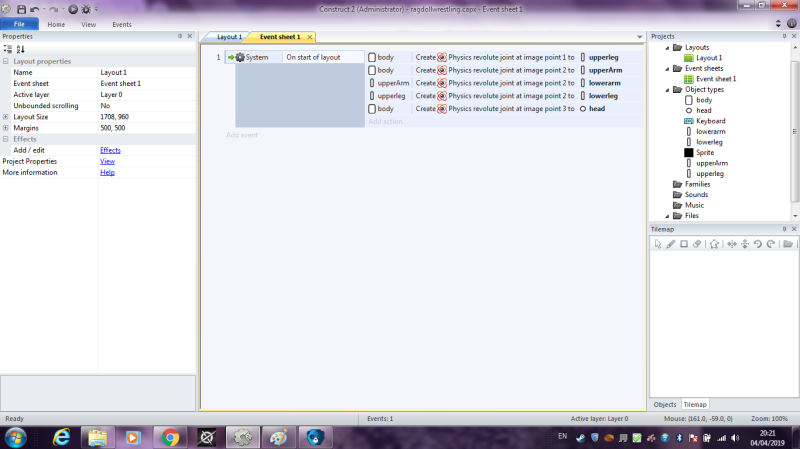Click the System gear icon in event 1
The width and height of the screenshot is (800, 449).
click(240, 57)
